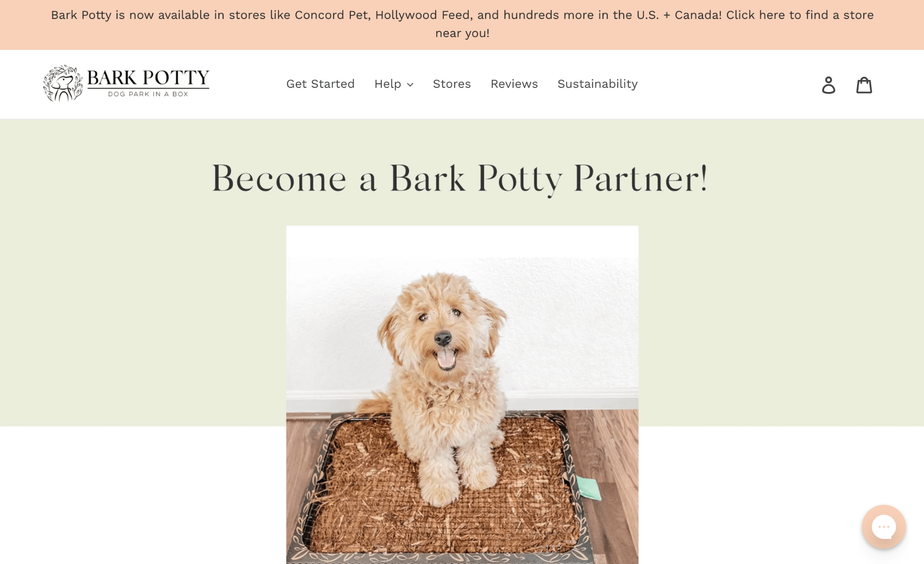Image resolution: width=924 pixels, height=564 pixels.
Task: Click the DOG PARK IN A BOX tagline
Action: [148, 94]
